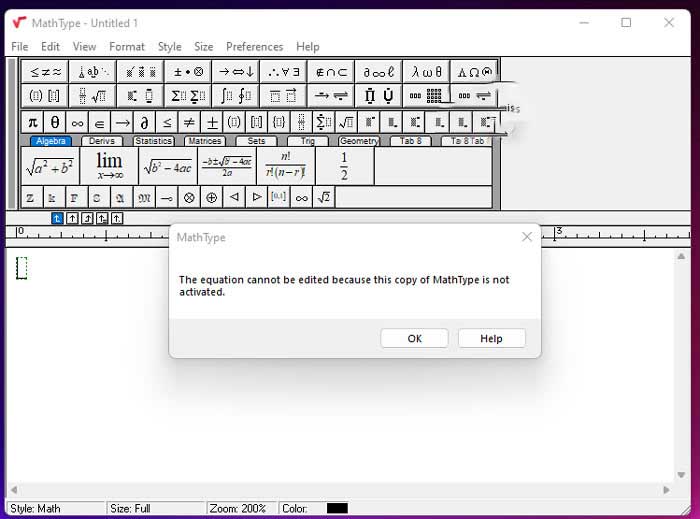Insert the circled times symbol in bottom bar
700x519 pixels.
click(x=189, y=197)
